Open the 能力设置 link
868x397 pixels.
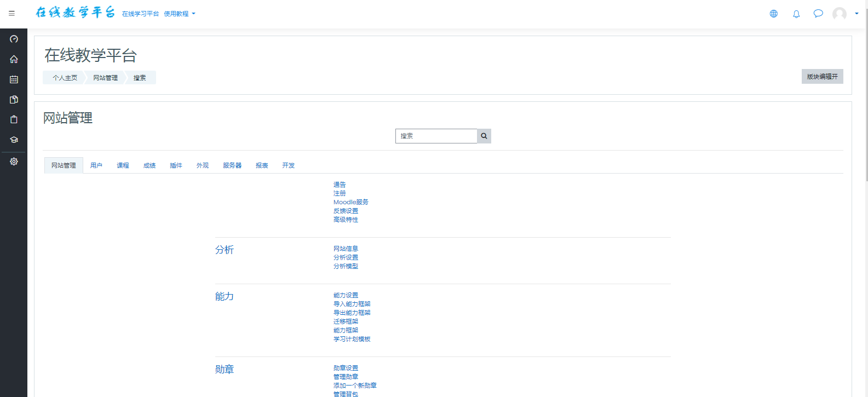[x=346, y=295]
